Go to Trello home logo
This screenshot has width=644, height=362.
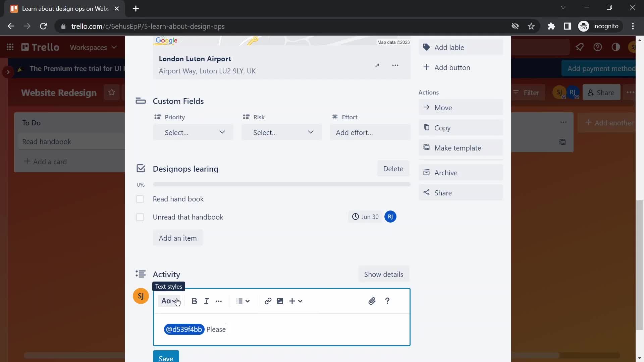point(40,47)
